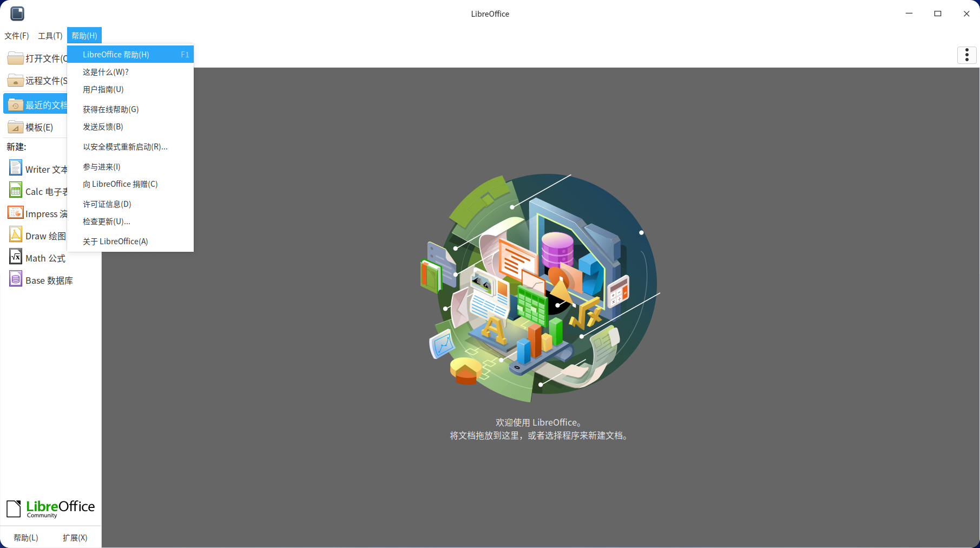Minimize the LibreOffice window
The image size is (980, 548).
point(909,14)
